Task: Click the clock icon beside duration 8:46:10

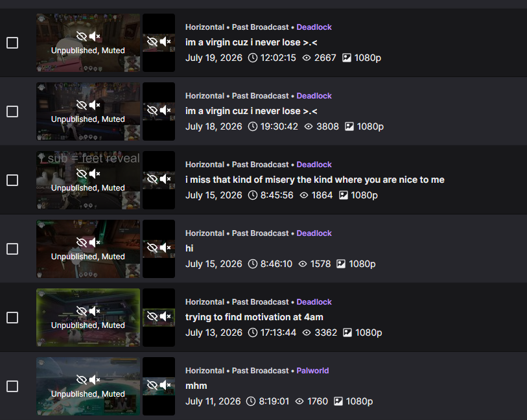Action: coord(253,264)
